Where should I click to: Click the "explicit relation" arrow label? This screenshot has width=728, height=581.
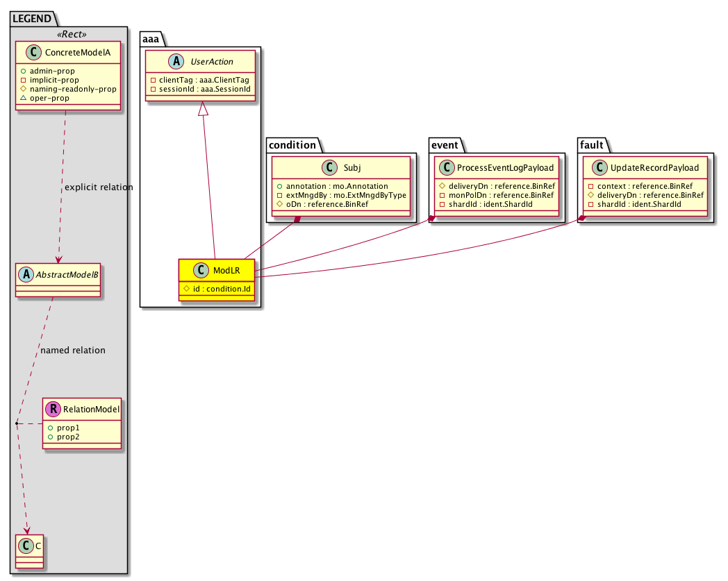pos(98,187)
